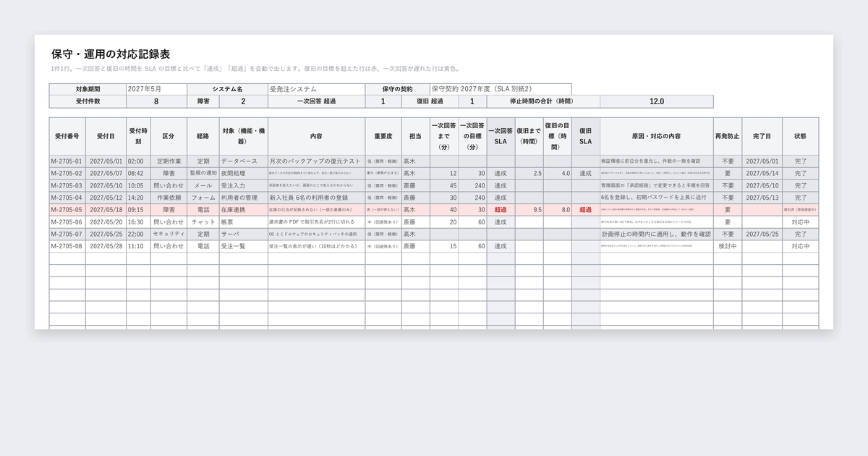Click 月次のバックアップの復元テスト cell
The height and width of the screenshot is (456, 868).
click(x=316, y=161)
